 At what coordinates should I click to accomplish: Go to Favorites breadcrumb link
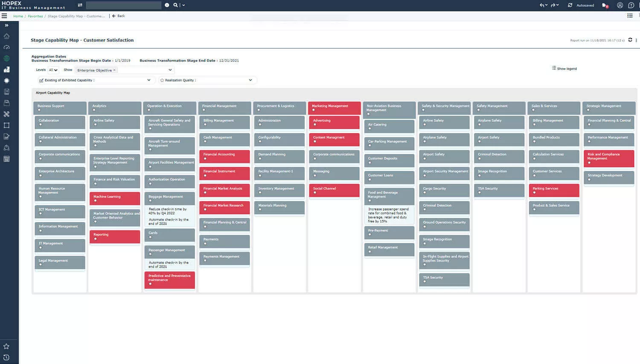click(35, 16)
